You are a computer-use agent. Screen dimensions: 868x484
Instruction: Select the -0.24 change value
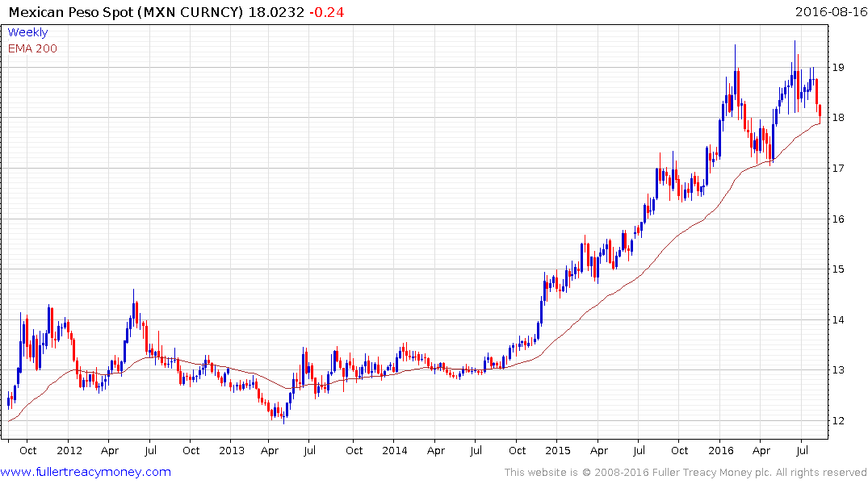pyautogui.click(x=326, y=12)
